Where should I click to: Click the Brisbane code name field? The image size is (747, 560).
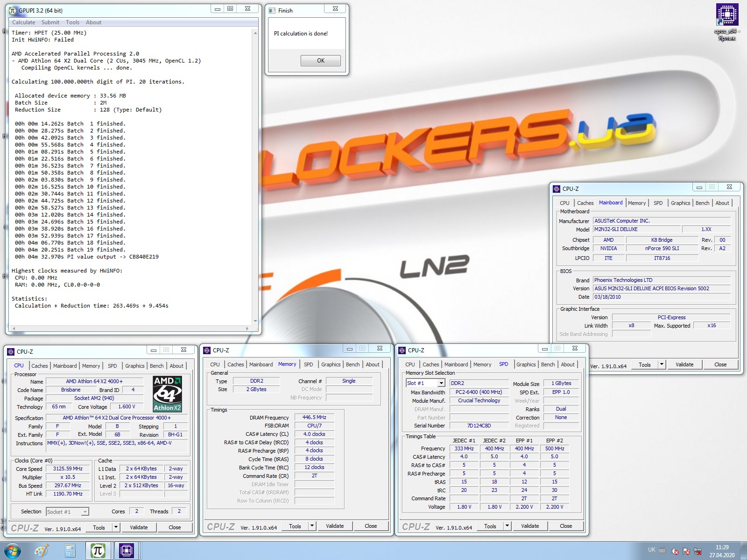[70, 390]
